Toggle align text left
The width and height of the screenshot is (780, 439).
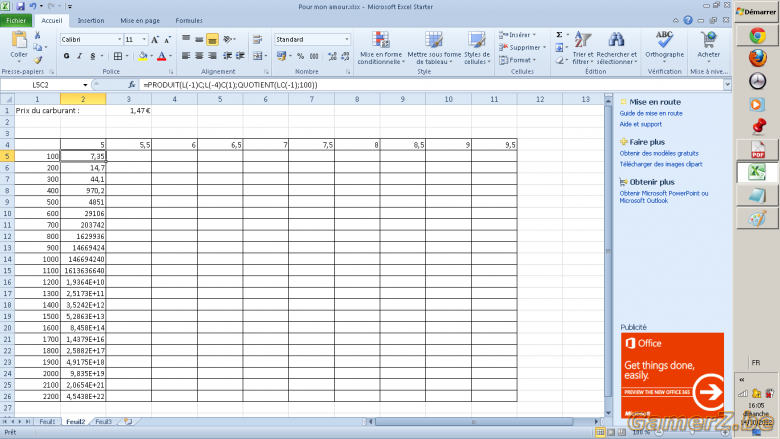point(186,56)
